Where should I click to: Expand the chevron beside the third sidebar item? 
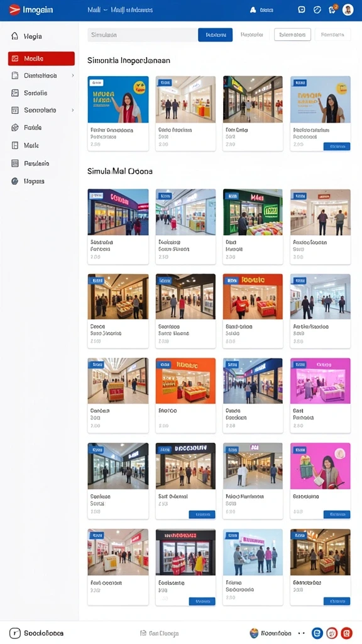pyautogui.click(x=73, y=75)
